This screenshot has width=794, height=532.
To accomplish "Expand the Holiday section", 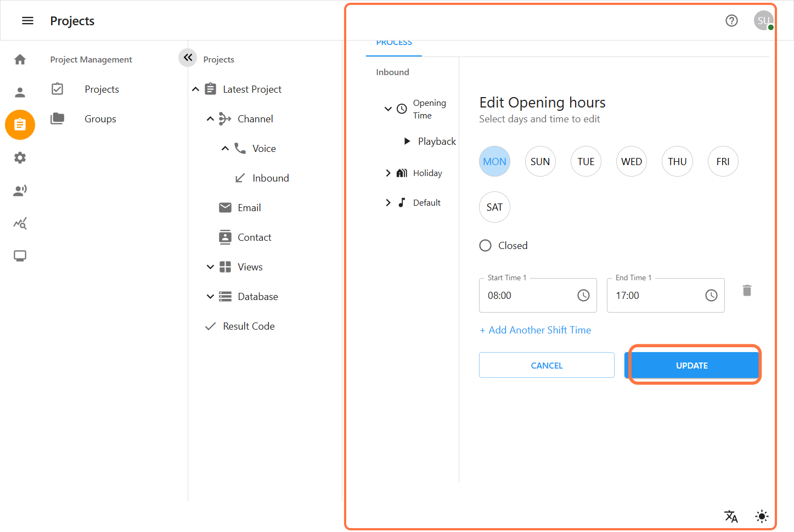I will point(388,173).
